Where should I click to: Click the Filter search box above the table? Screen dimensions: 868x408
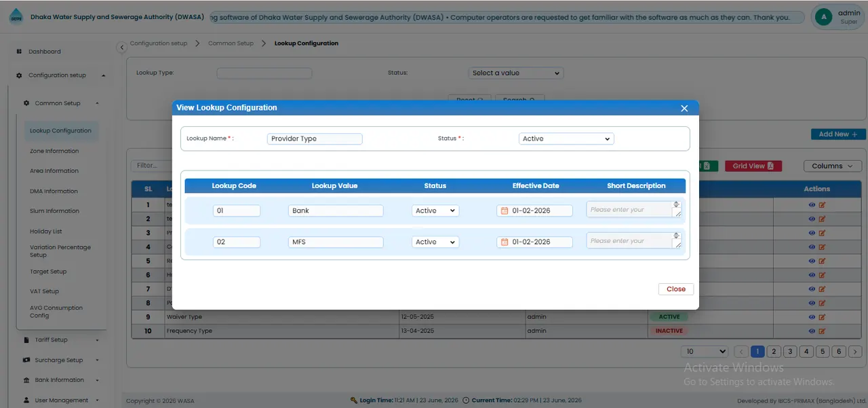[x=151, y=166]
